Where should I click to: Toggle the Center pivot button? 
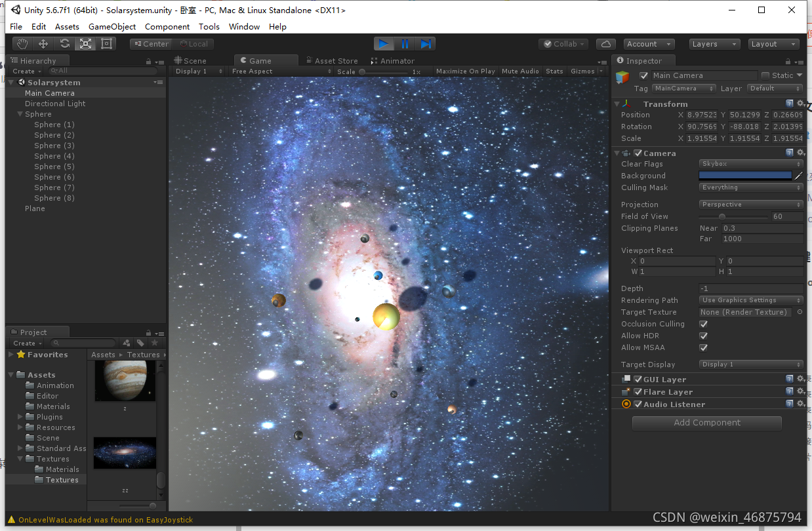pos(151,44)
